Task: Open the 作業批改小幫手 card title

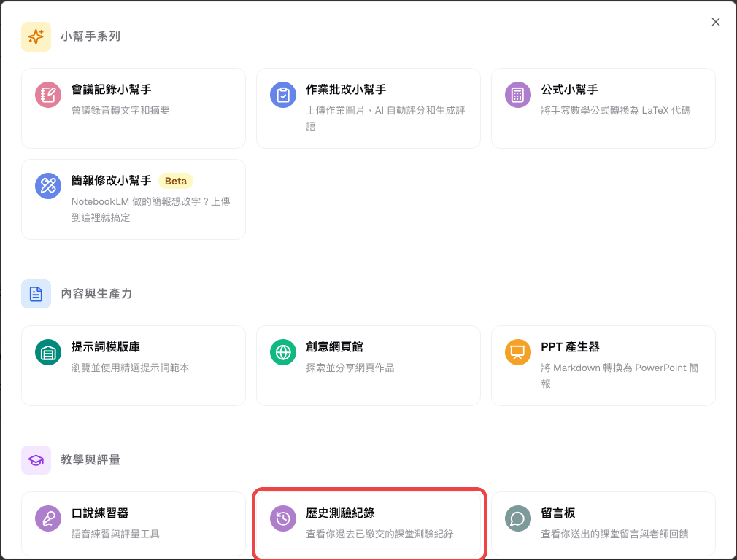Action: pos(347,89)
